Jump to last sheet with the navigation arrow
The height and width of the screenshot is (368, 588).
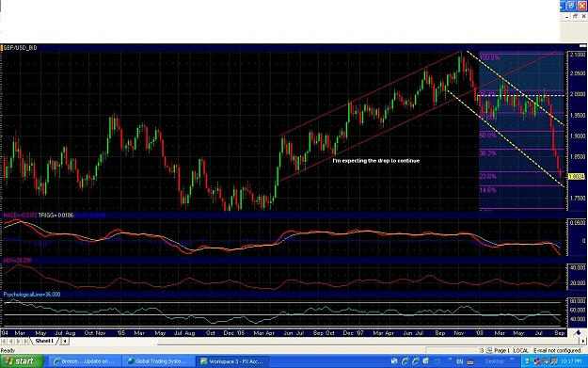pos(25,341)
